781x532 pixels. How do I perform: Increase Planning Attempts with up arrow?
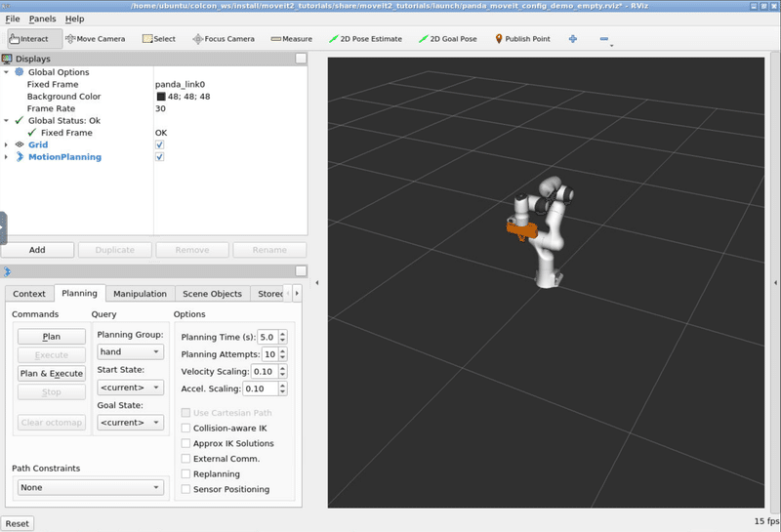(283, 351)
